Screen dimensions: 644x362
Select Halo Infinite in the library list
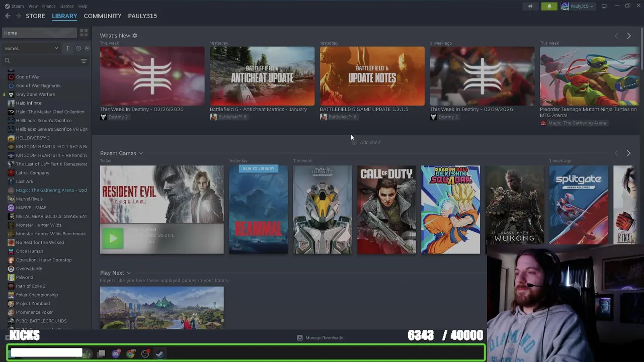tap(29, 103)
